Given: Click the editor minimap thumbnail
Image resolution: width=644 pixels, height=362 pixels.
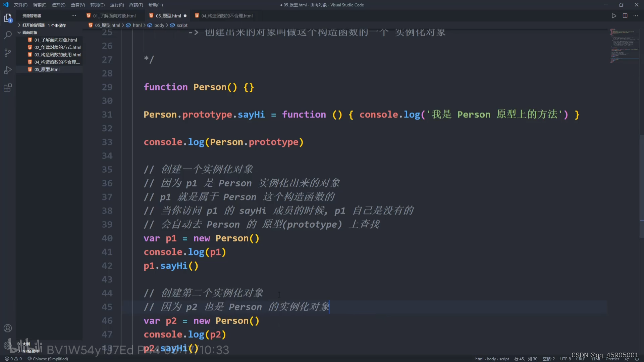Looking at the screenshot, I should (x=624, y=47).
